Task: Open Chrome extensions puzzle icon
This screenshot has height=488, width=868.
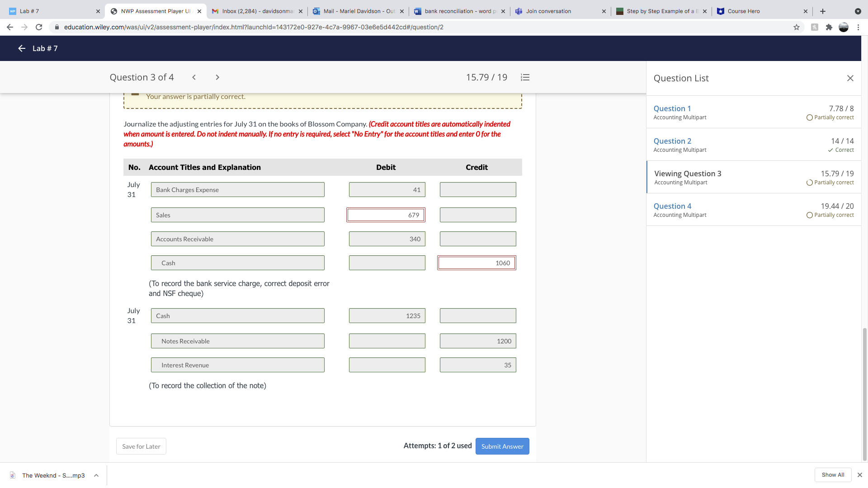Action: 829,27
